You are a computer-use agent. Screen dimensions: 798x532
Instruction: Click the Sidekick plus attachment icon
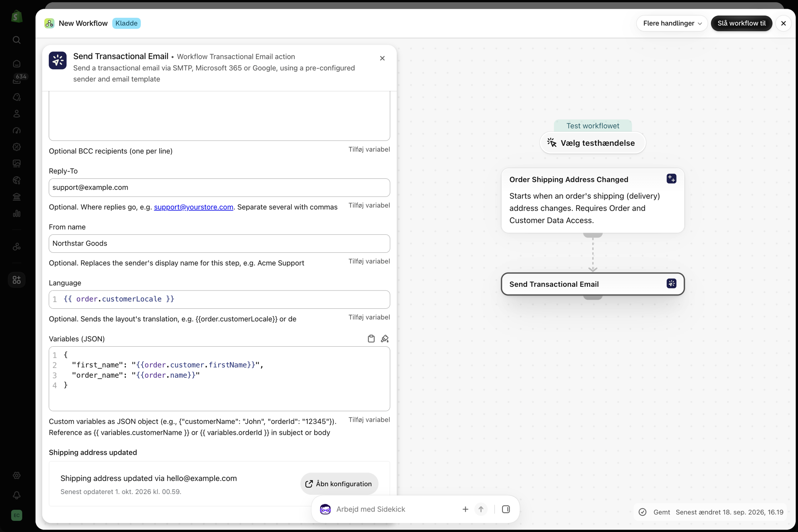click(x=465, y=509)
